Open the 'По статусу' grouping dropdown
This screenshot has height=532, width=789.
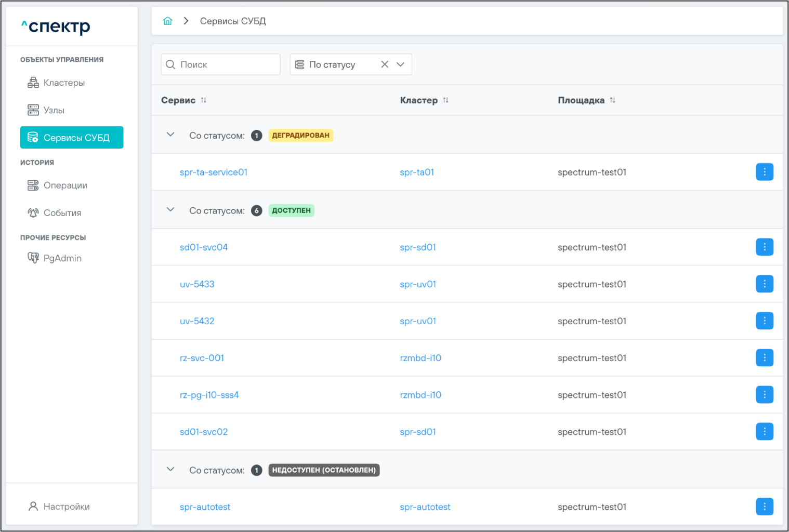pyautogui.click(x=400, y=64)
